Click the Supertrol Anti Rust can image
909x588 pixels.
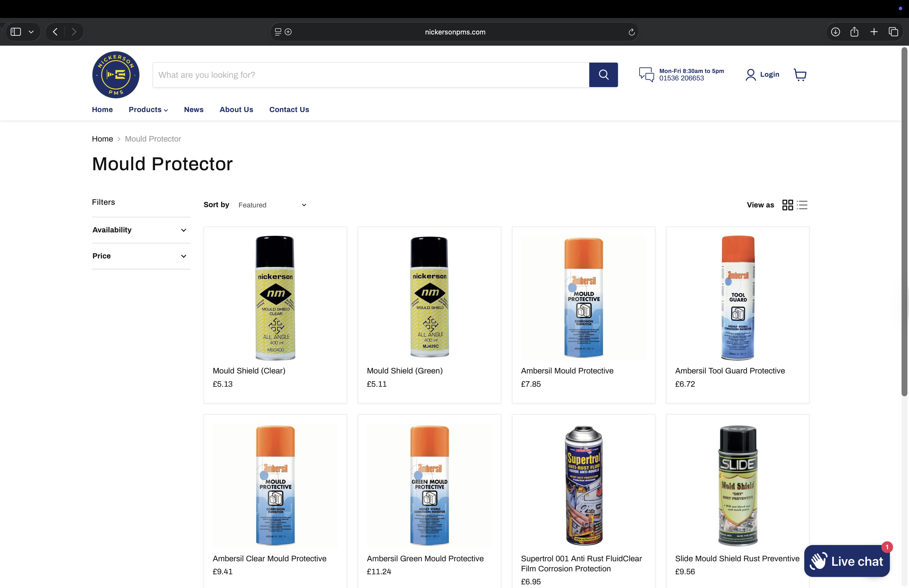click(x=583, y=485)
